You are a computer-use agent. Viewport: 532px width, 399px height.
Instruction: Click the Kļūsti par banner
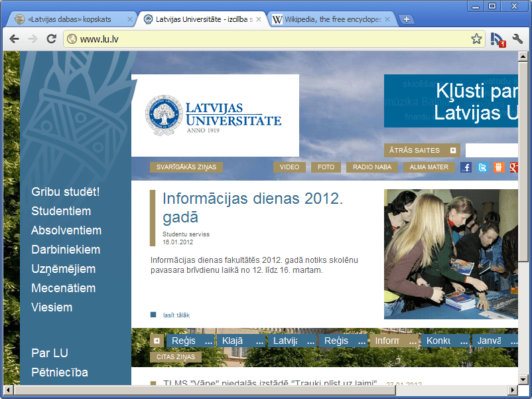[x=451, y=101]
